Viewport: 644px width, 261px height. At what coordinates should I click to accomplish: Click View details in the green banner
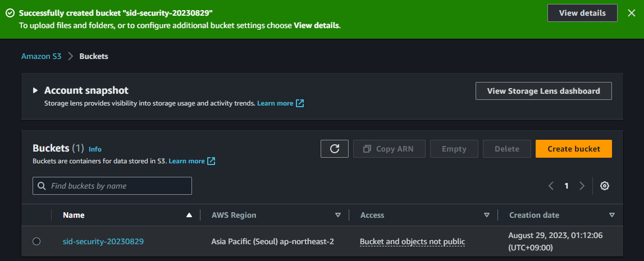pyautogui.click(x=582, y=13)
